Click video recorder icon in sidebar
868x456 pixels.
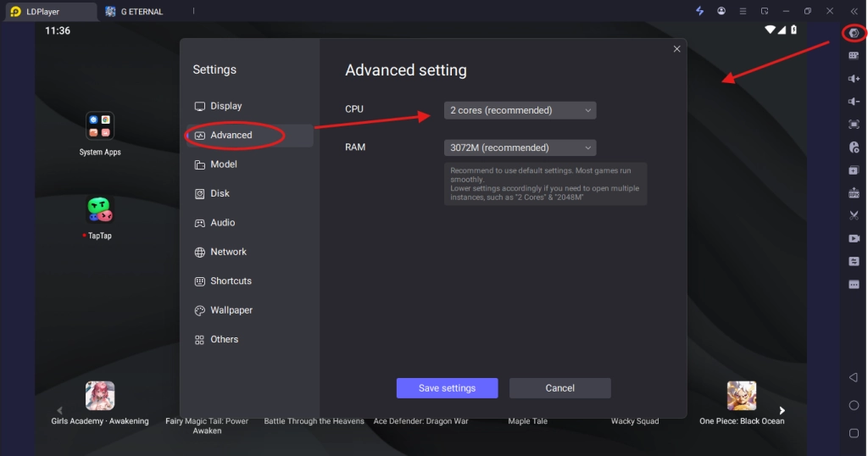(x=854, y=238)
